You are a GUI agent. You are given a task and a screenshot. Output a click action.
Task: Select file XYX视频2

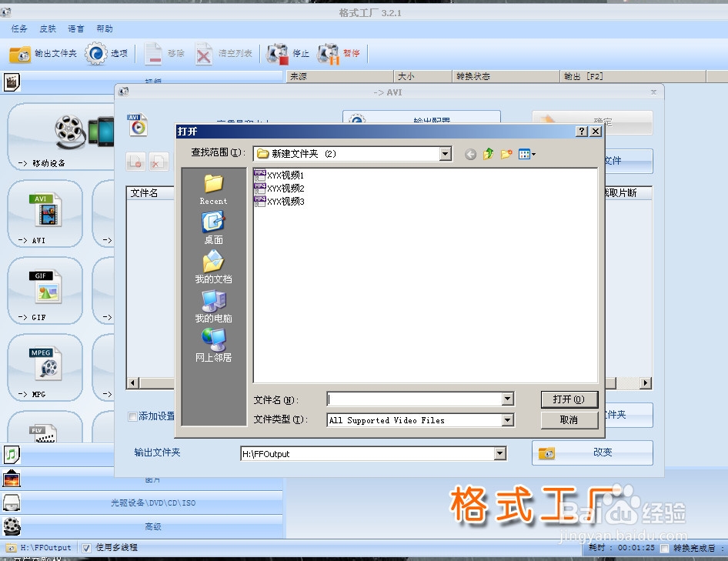[x=279, y=188]
